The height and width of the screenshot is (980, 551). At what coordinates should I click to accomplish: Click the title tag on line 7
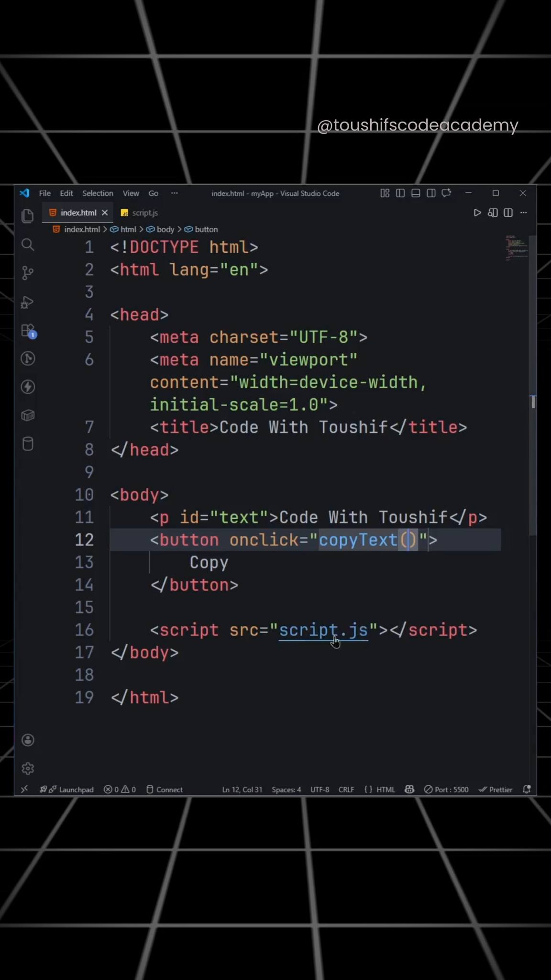309,427
